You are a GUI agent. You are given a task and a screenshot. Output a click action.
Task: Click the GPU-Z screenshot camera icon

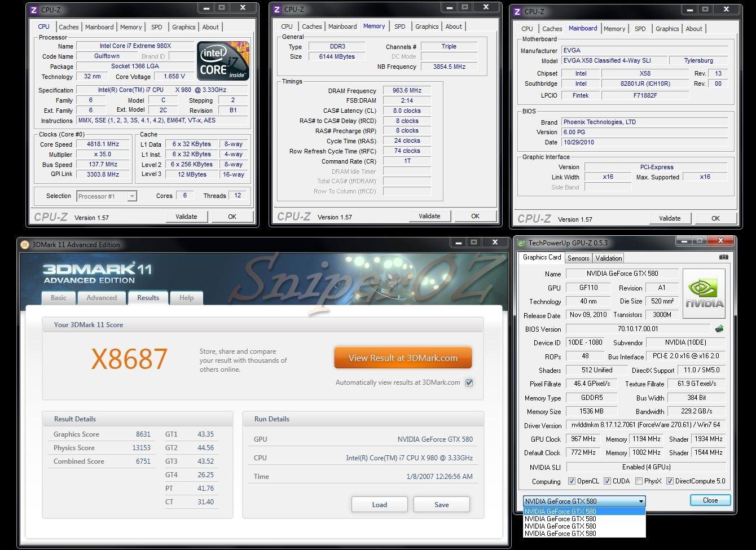[x=724, y=257]
